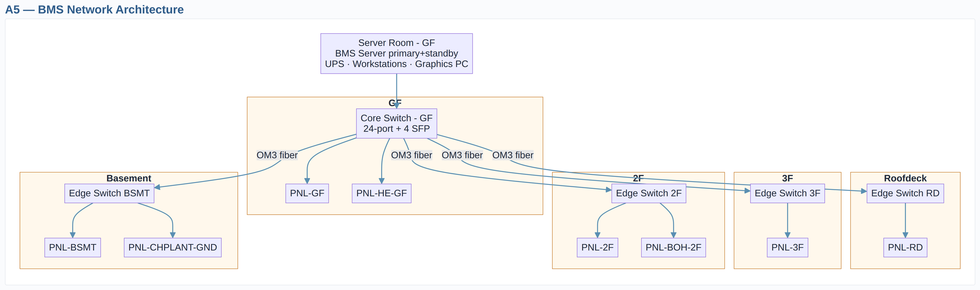Click the PNL-HE-GF panel node
The width and height of the screenshot is (980, 290).
pyautogui.click(x=381, y=193)
